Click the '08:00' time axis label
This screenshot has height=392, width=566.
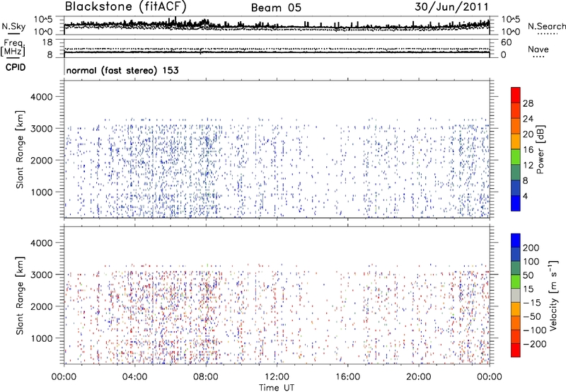click(x=206, y=377)
